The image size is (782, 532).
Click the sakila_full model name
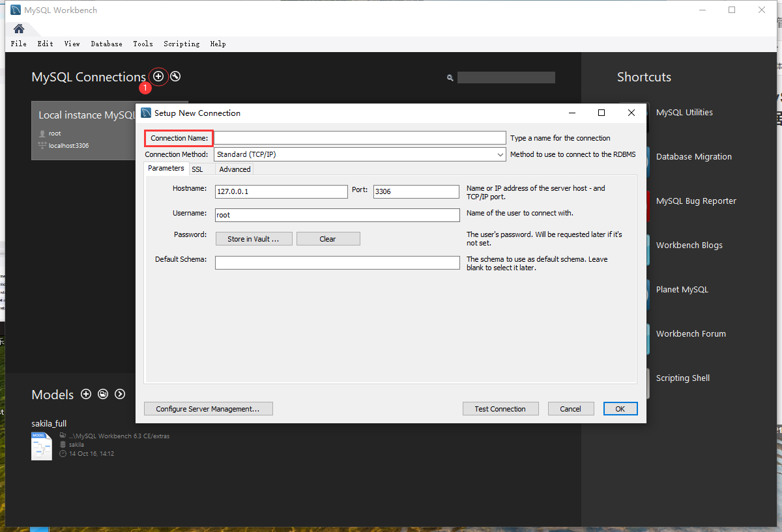(x=49, y=423)
